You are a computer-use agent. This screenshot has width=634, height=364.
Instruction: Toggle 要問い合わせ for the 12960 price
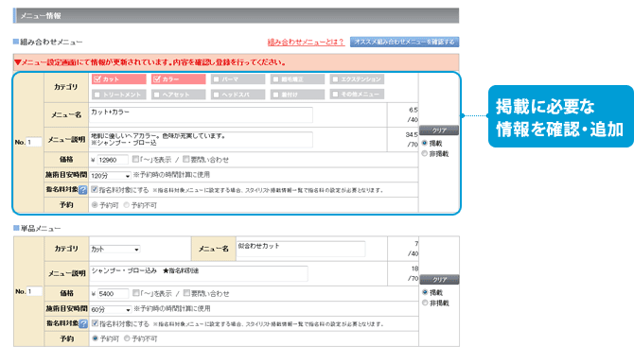[x=186, y=159]
